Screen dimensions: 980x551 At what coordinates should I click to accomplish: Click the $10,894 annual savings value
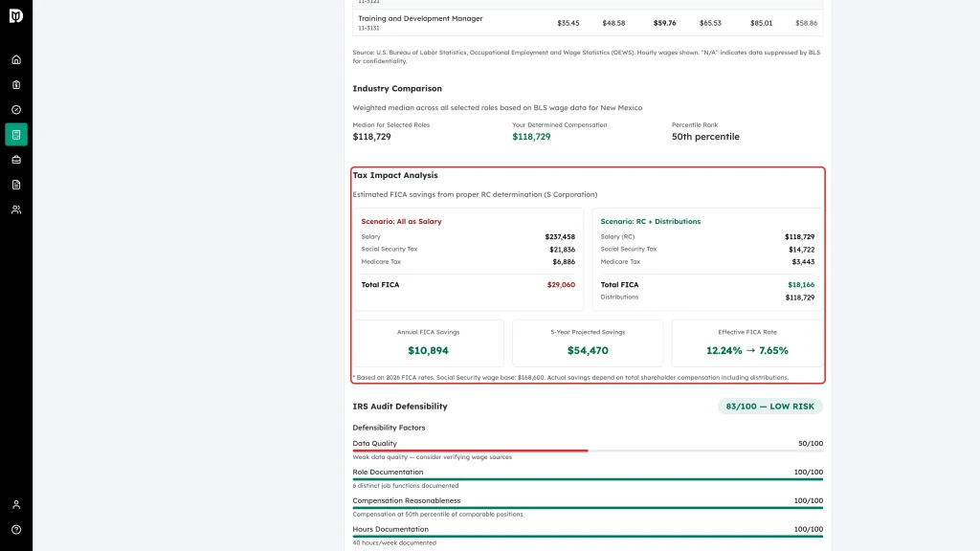click(428, 350)
